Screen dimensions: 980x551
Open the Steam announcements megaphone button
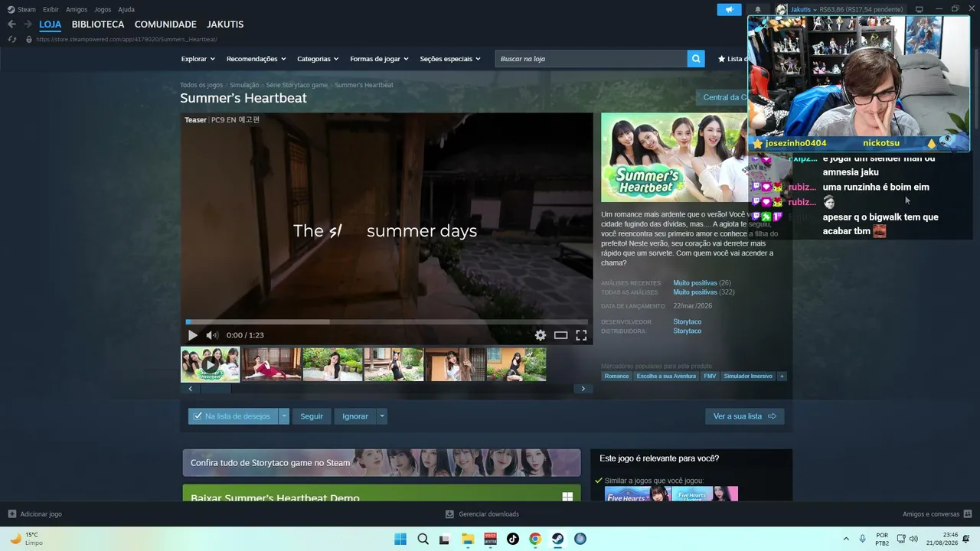[x=729, y=9]
